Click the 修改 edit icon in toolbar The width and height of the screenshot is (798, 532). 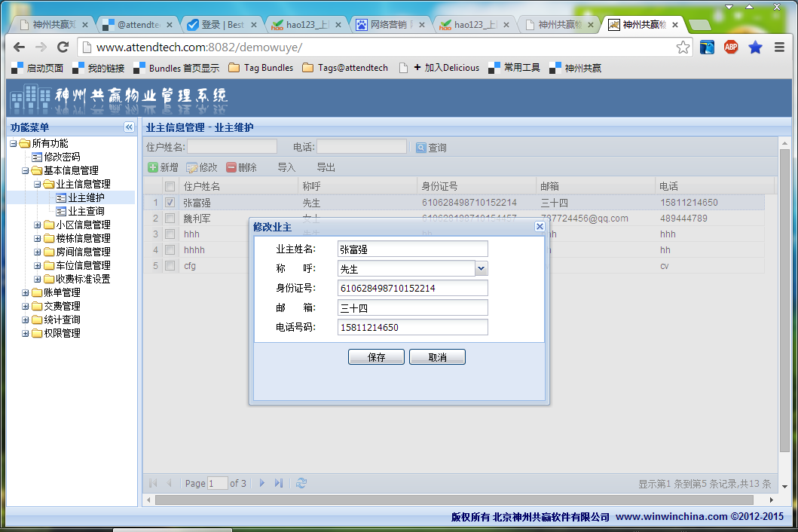click(192, 167)
